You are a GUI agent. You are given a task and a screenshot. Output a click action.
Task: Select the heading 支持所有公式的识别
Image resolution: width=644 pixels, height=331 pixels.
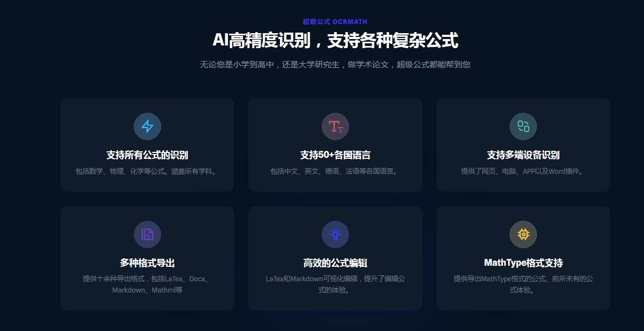tap(147, 155)
